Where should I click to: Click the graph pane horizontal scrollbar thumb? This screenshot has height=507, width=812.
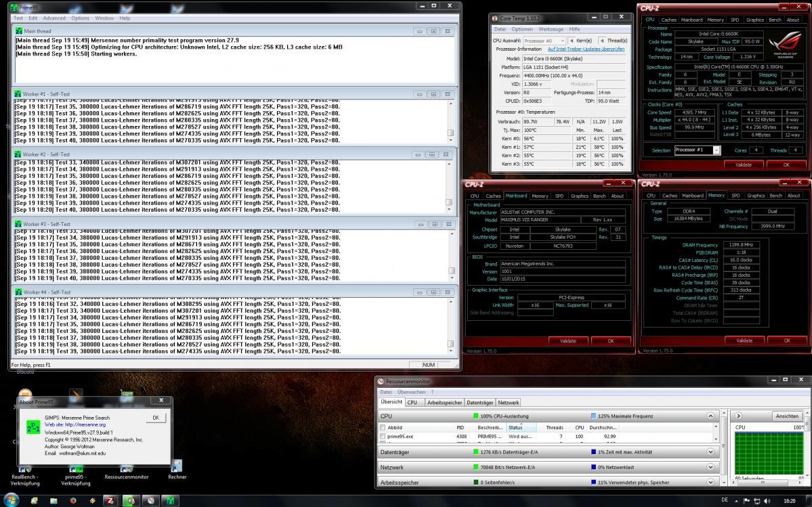tap(763, 483)
